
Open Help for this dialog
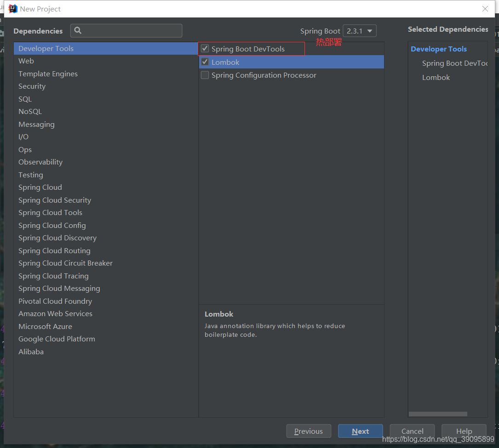pos(464,431)
